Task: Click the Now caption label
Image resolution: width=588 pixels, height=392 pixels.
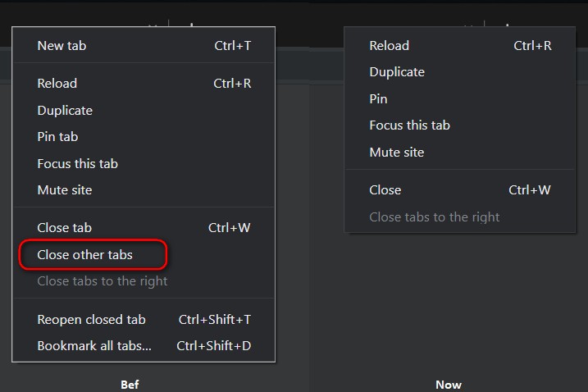Action: (449, 385)
